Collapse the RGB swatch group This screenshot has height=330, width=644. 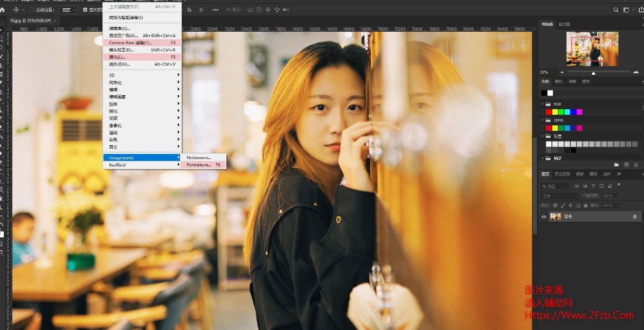[x=543, y=104]
